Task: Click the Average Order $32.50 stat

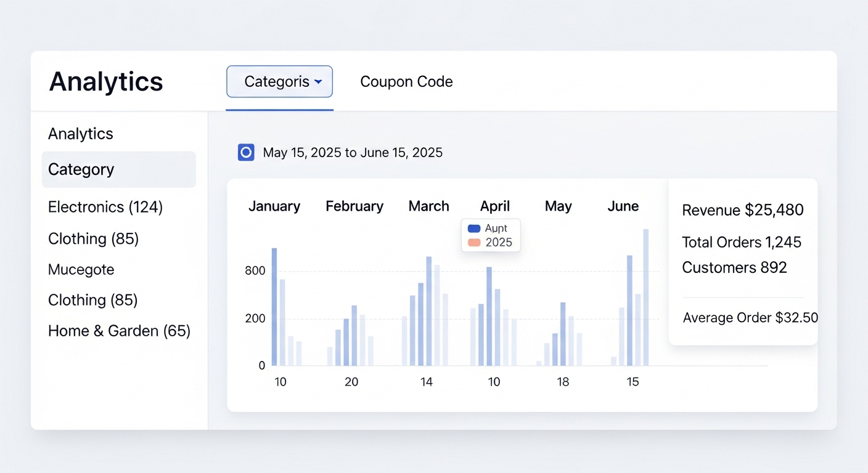Action: click(x=750, y=318)
